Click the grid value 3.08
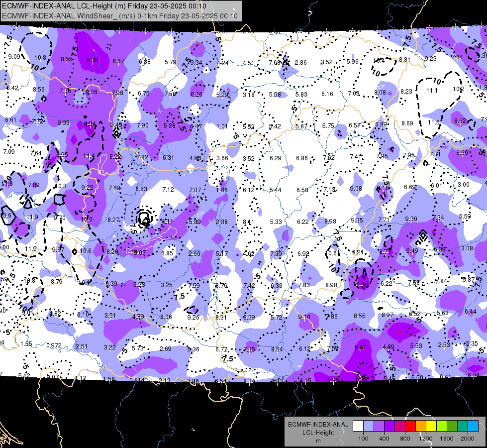Image resolution: width=487 pixels, height=448 pixels. 467,248
